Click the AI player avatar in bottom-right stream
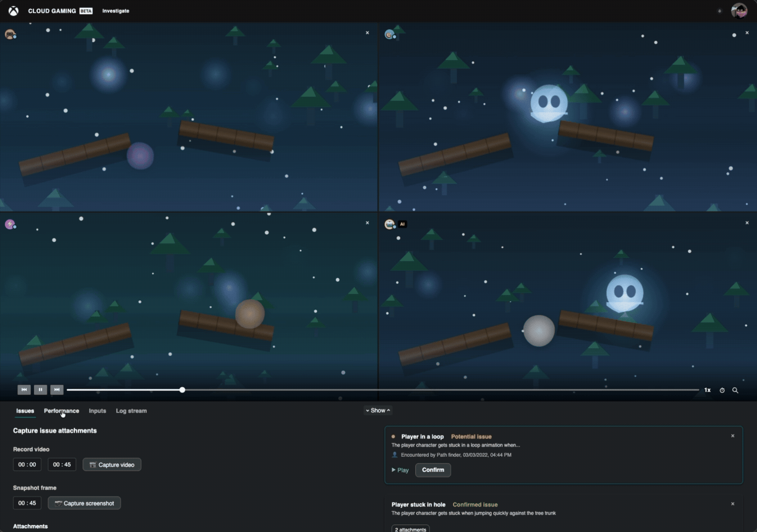This screenshot has height=532, width=757. pos(390,224)
